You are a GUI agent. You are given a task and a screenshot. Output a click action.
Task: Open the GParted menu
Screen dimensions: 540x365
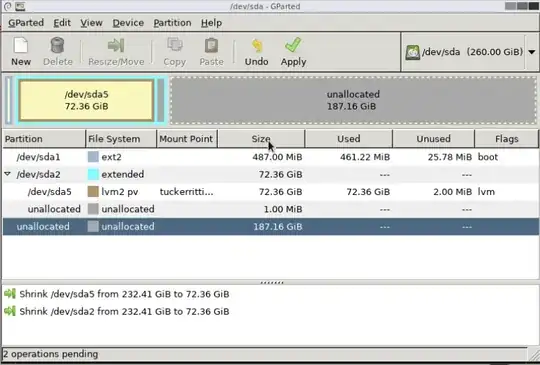click(26, 23)
